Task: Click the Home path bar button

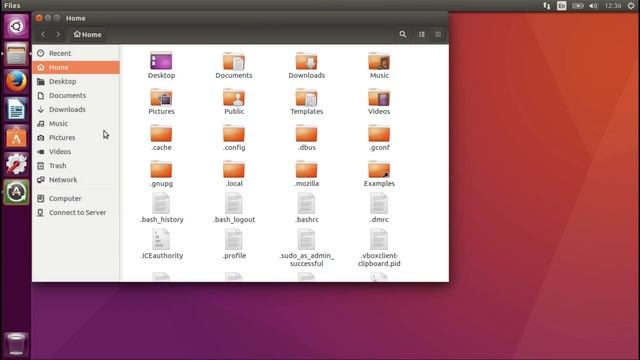Action: point(87,35)
